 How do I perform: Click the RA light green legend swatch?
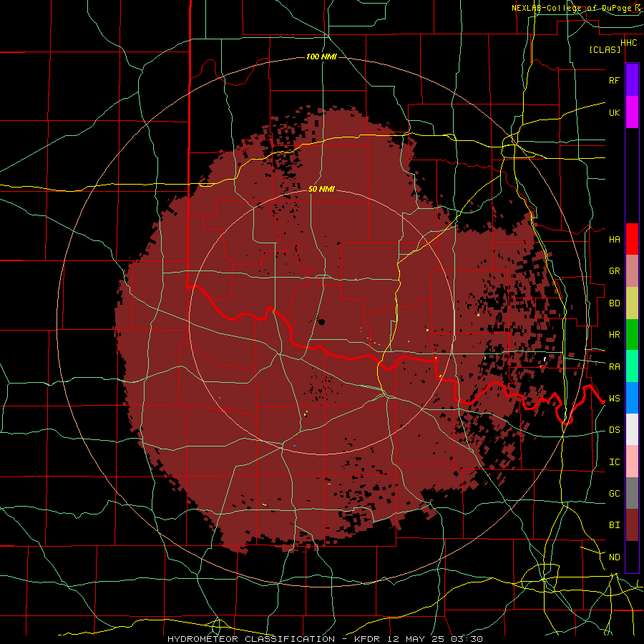pos(632,366)
